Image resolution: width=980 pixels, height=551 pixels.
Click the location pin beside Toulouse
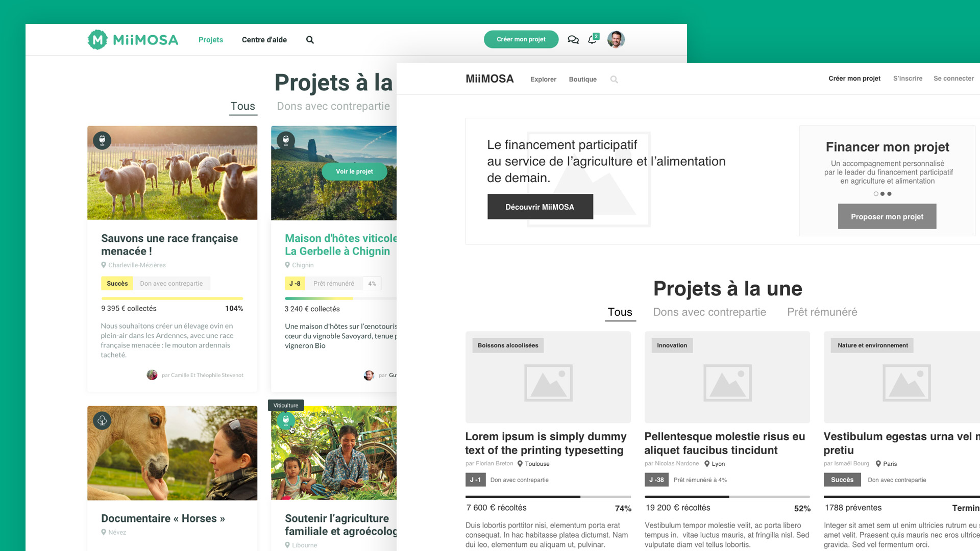520,464
